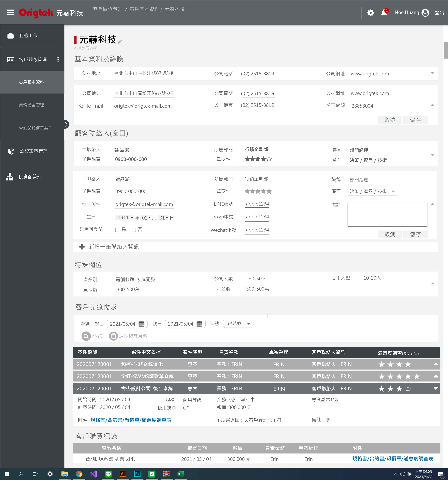Click the briefcase icon for 我的工作
Image resolution: width=448 pixels, height=480 pixels.
click(10, 36)
